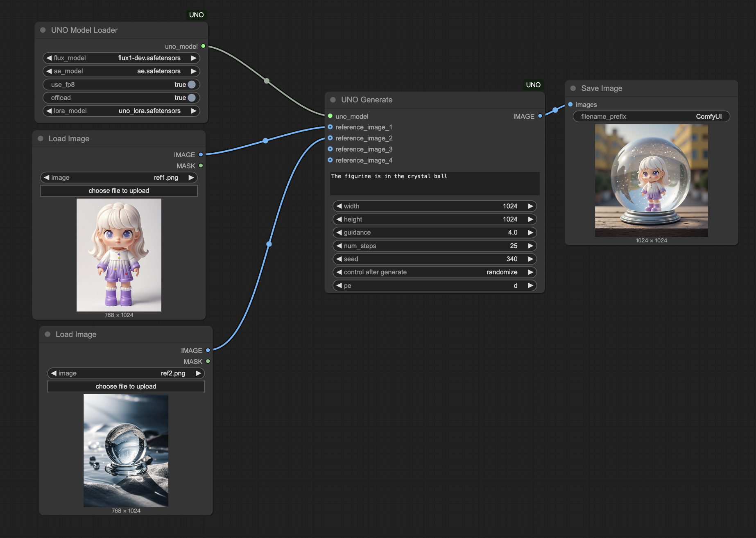Decrease num_steps with left arrow

click(339, 246)
